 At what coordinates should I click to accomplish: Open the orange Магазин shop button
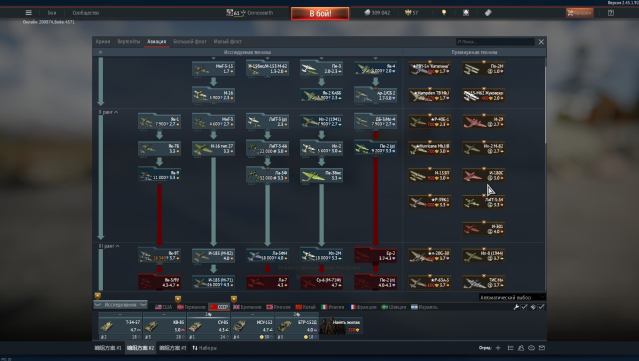point(580,13)
